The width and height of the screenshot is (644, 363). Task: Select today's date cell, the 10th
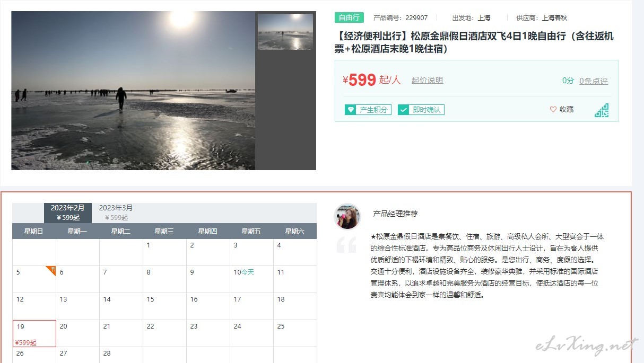point(251,279)
